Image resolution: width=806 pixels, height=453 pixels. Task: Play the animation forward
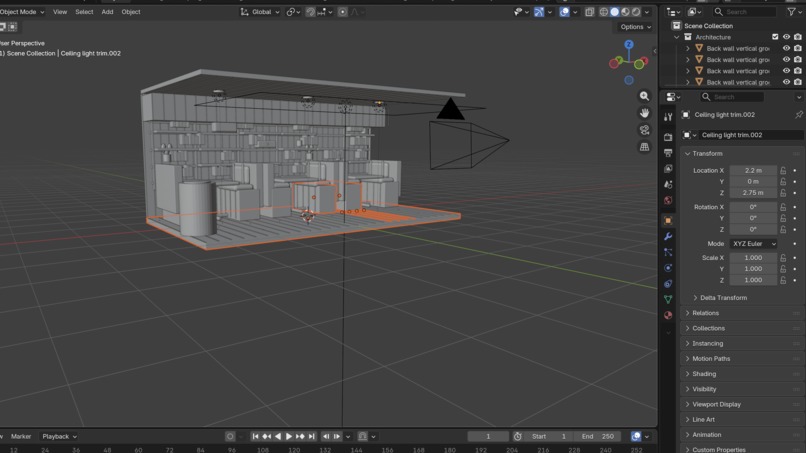(x=289, y=437)
